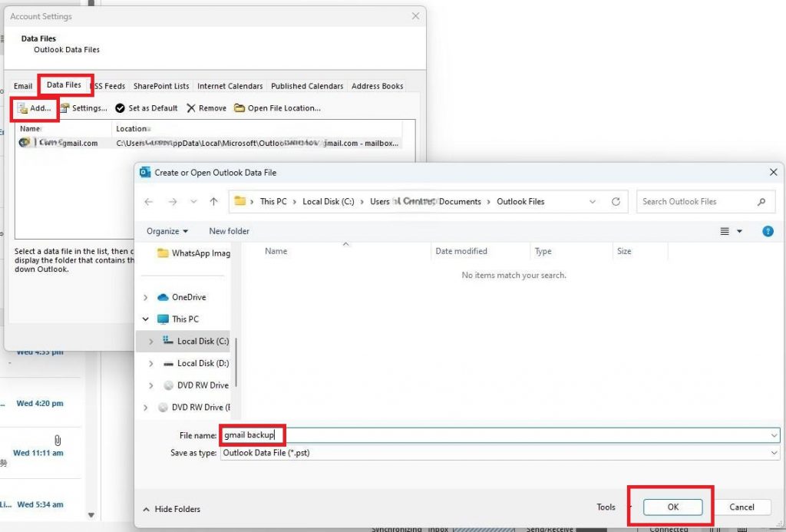Refresh the Outlook Files folder

[x=616, y=202]
